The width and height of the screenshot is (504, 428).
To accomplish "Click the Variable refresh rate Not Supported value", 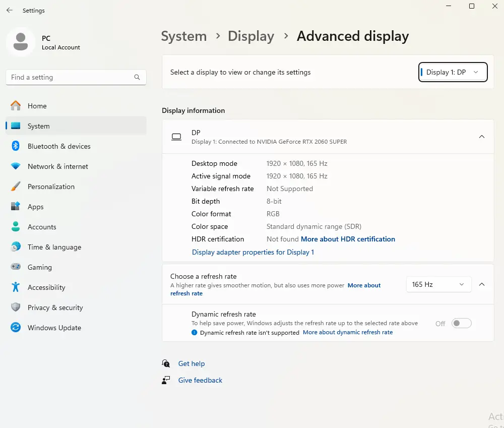I will click(x=290, y=189).
